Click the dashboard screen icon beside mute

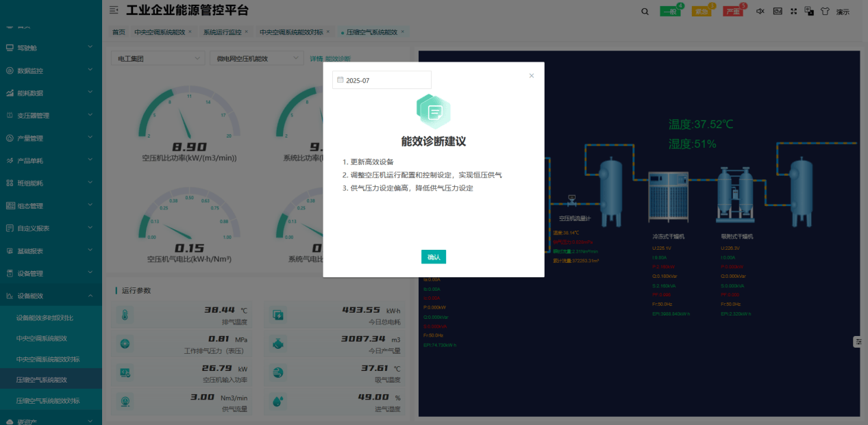click(x=778, y=11)
